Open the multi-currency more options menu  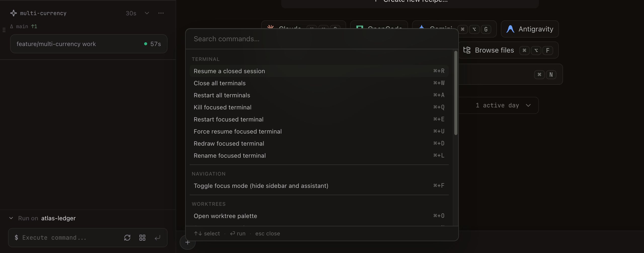click(161, 13)
